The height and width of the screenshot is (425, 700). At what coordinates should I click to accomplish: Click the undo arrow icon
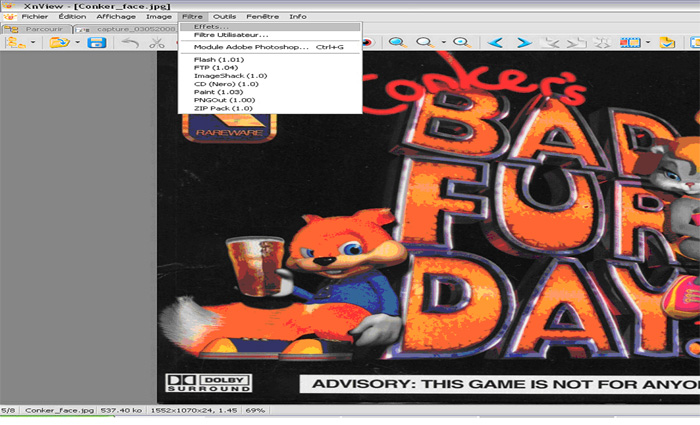(130, 42)
